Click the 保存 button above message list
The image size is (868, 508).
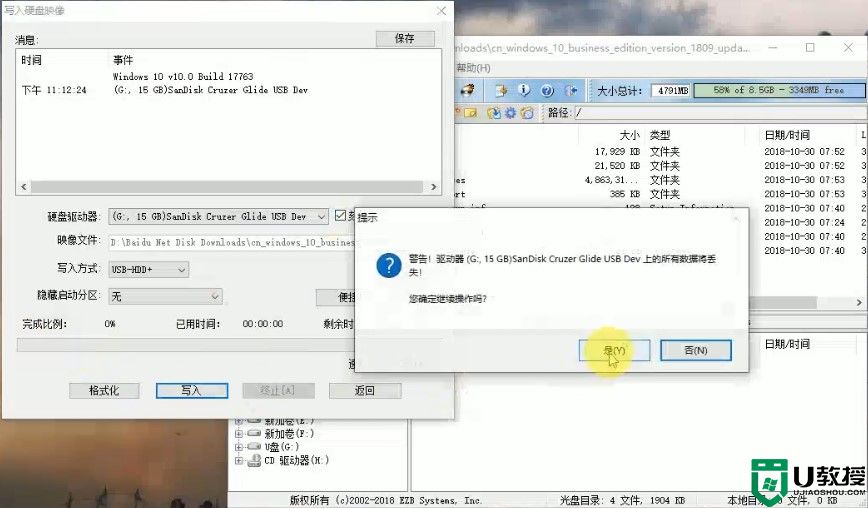405,38
